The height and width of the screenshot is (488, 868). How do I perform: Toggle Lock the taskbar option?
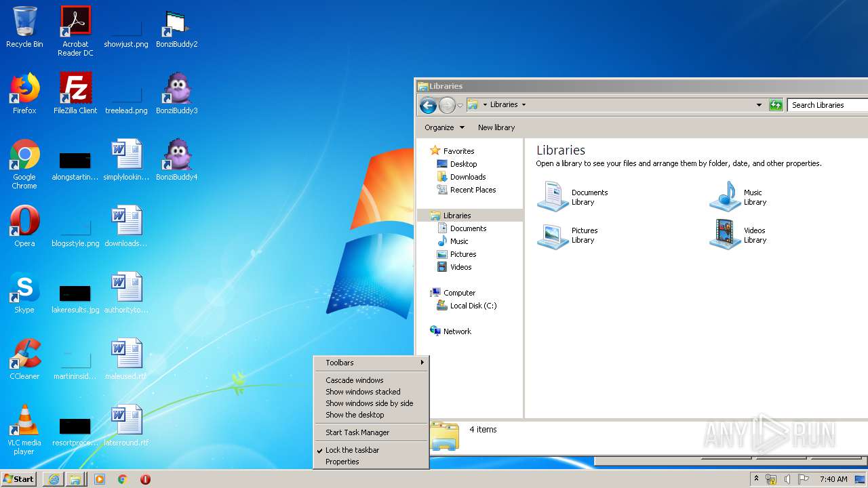point(371,450)
